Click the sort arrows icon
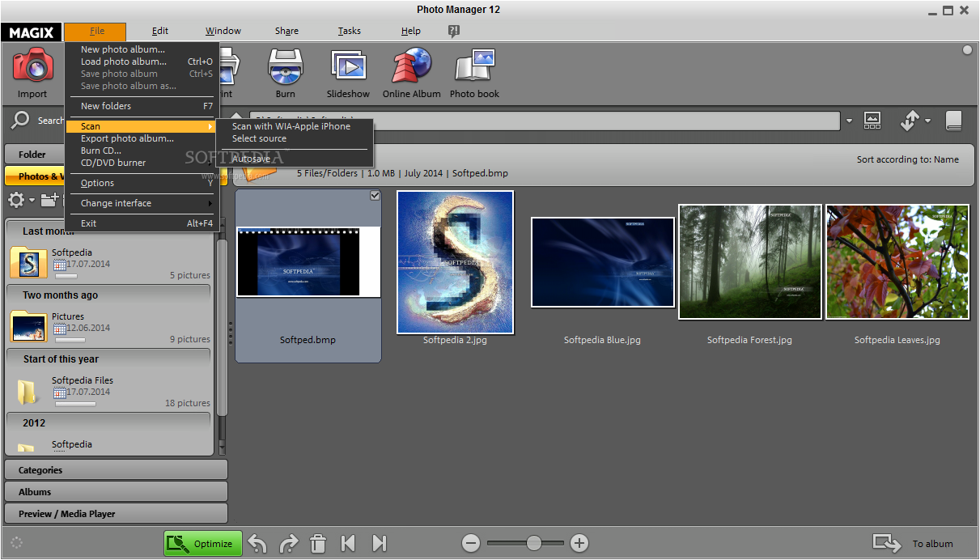Image resolution: width=980 pixels, height=560 pixels. pos(910,121)
